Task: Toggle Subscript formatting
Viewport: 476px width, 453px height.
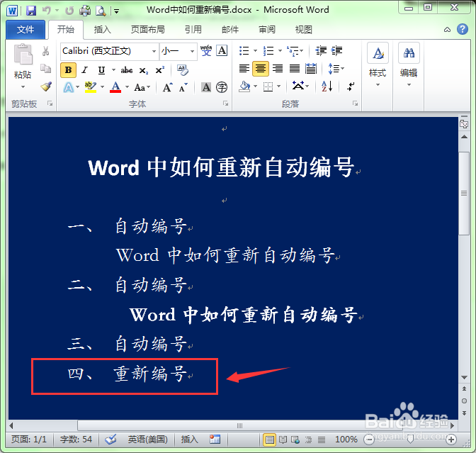Action: click(143, 70)
